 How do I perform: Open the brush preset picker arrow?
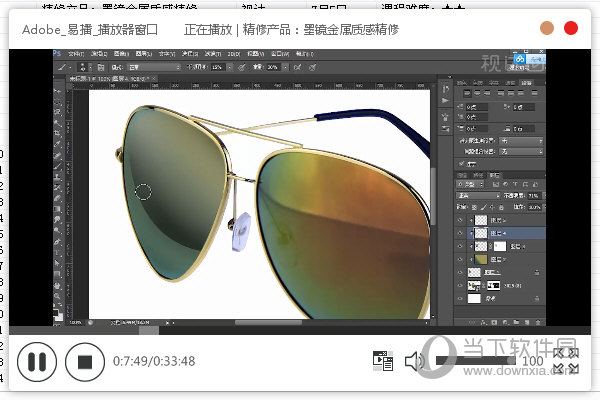click(90, 67)
